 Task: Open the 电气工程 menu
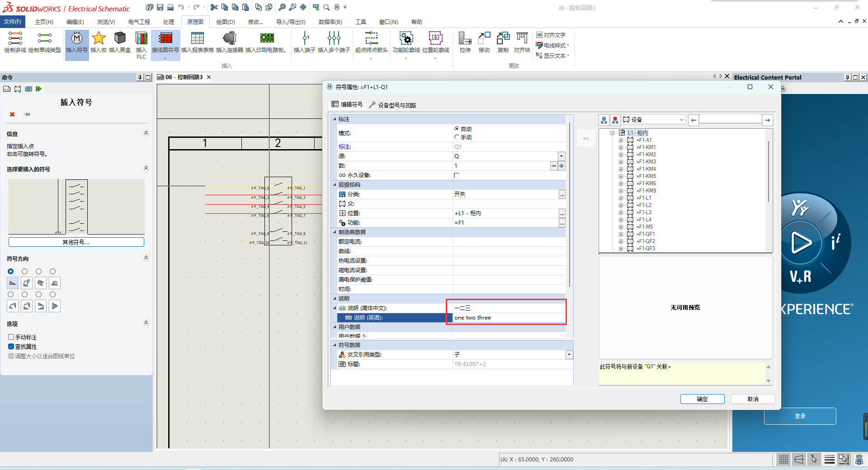point(139,22)
